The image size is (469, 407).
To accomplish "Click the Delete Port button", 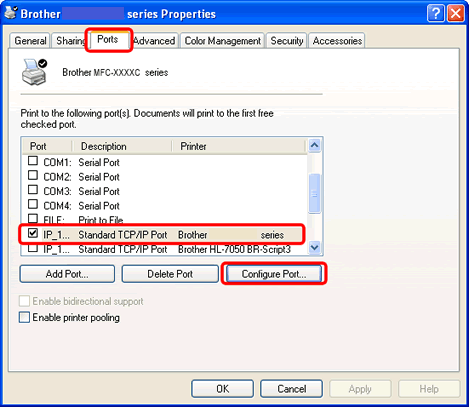I will (x=170, y=274).
